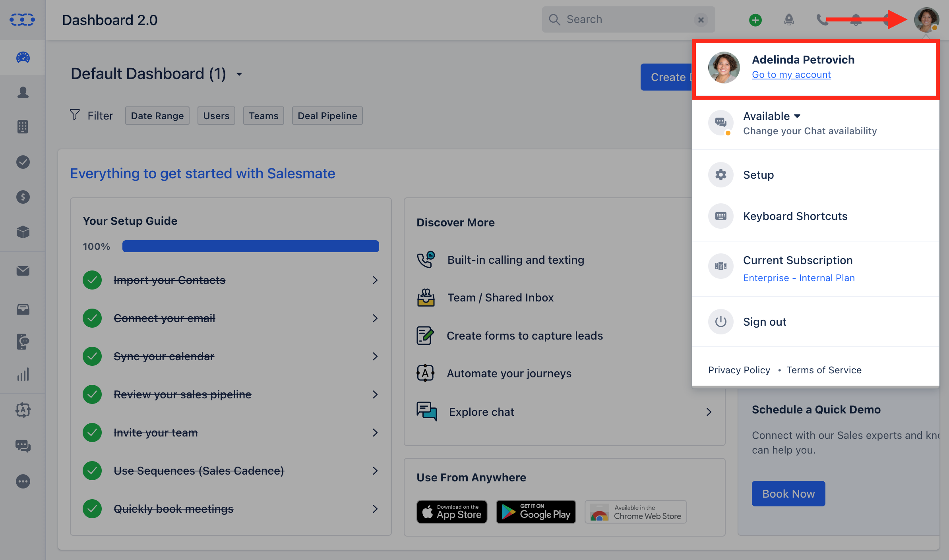
Task: Click Enterprise - Internal Plan link
Action: coord(799,278)
